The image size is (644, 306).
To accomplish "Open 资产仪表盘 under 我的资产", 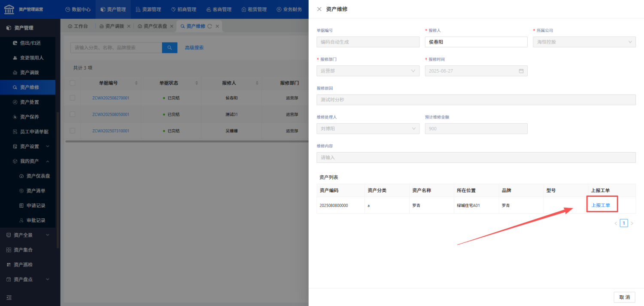I will [27, 176].
